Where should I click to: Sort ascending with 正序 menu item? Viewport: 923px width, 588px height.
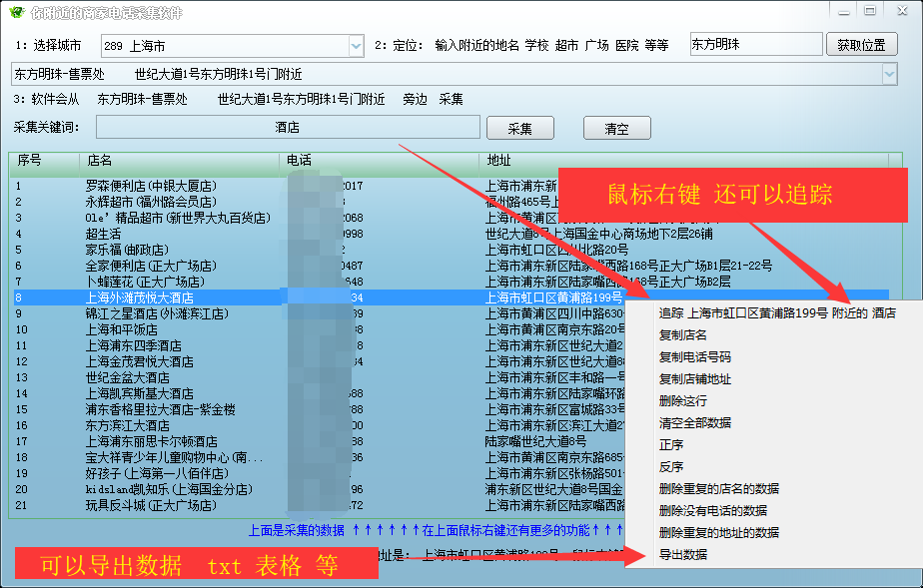coord(671,445)
